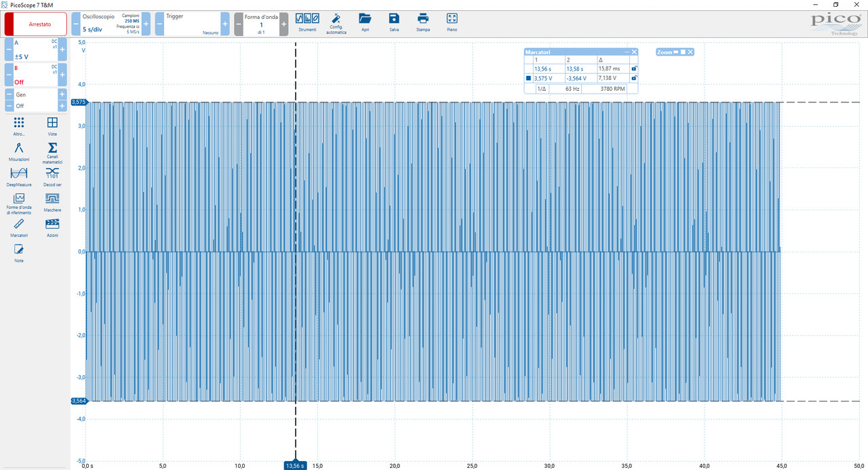Click the Trigger plus button
Screen dimensions: 868x470
click(x=225, y=24)
